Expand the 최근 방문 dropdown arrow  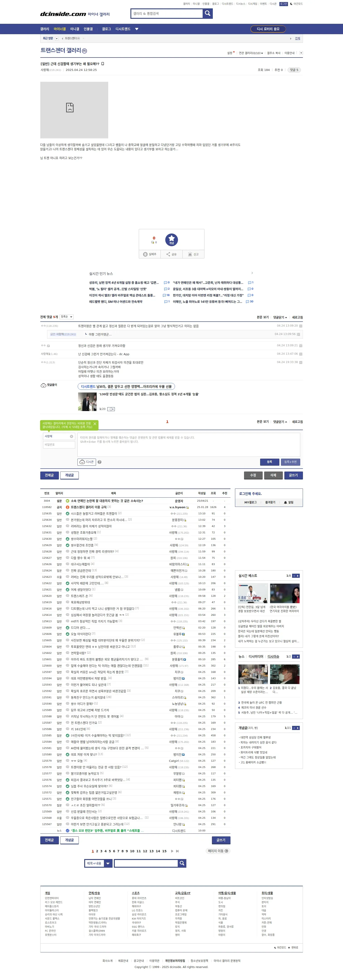[57, 39]
